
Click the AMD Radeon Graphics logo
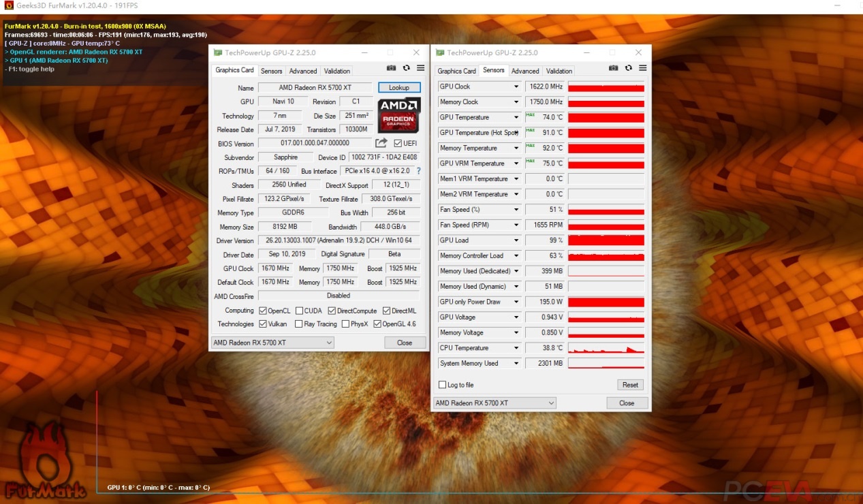click(x=399, y=114)
